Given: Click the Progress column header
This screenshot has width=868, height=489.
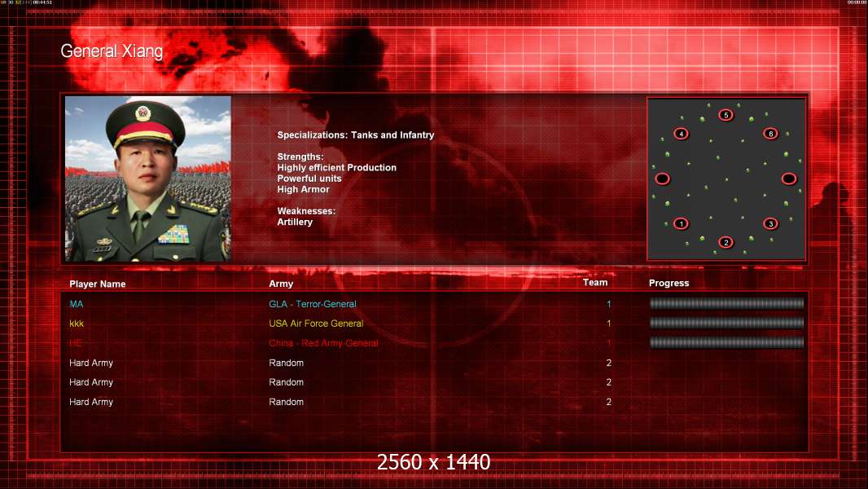Looking at the screenshot, I should 669,283.
